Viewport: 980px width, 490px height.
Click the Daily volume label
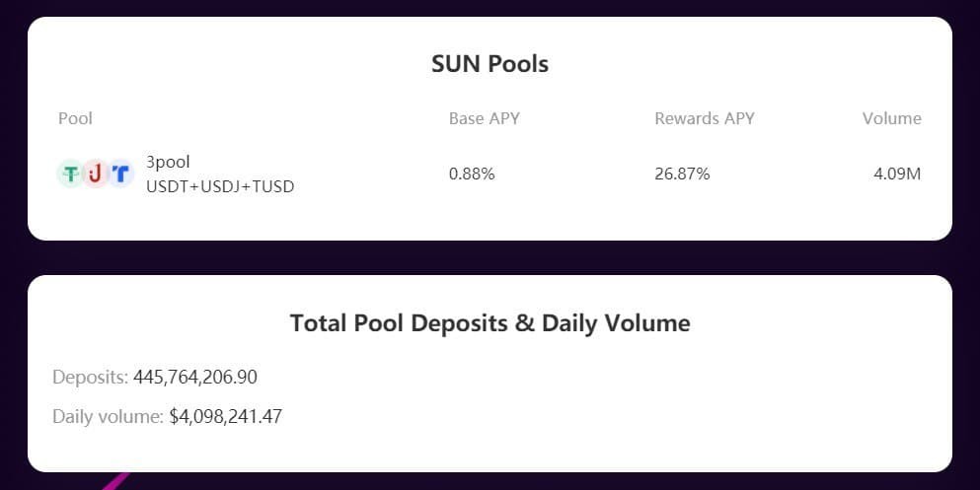pyautogui.click(x=109, y=416)
